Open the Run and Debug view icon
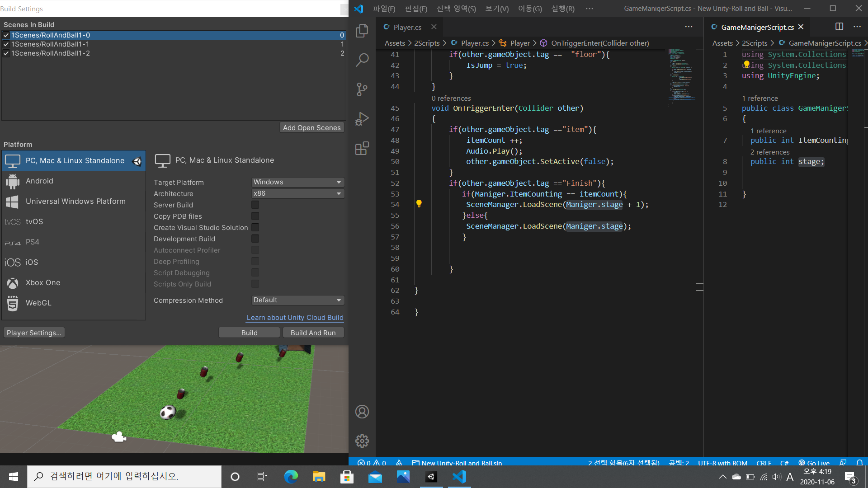 [x=362, y=119]
